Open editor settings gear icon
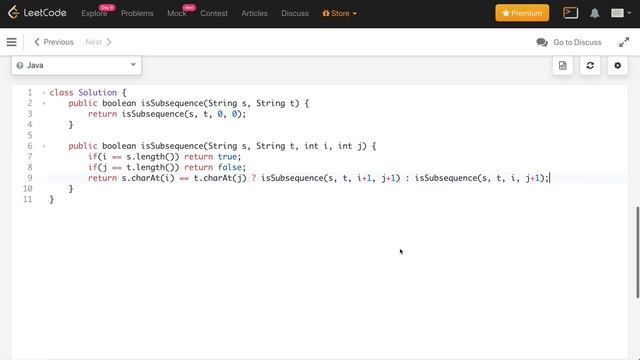Viewport: 640px width, 360px height. [x=618, y=65]
